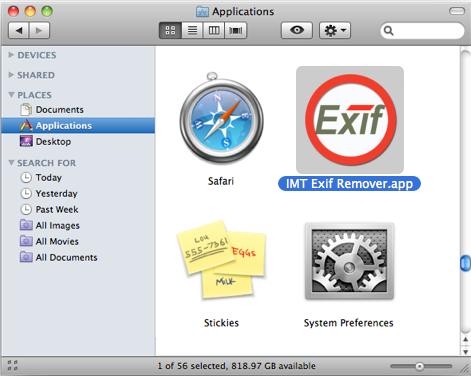Click the Past Week clock icon
Viewport: 471px width, 376px height.
pyautogui.click(x=26, y=209)
